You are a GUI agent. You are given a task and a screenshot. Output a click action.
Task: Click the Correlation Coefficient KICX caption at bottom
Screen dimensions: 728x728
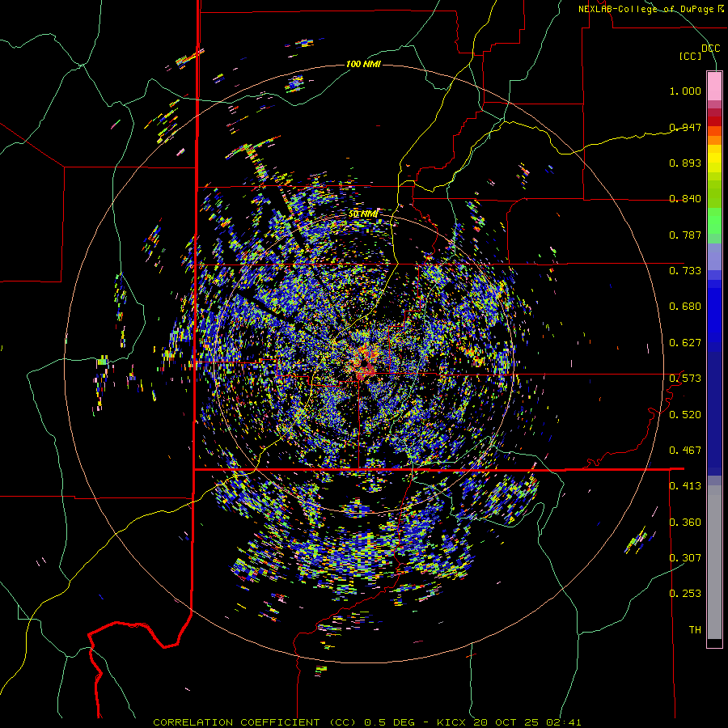(x=366, y=722)
